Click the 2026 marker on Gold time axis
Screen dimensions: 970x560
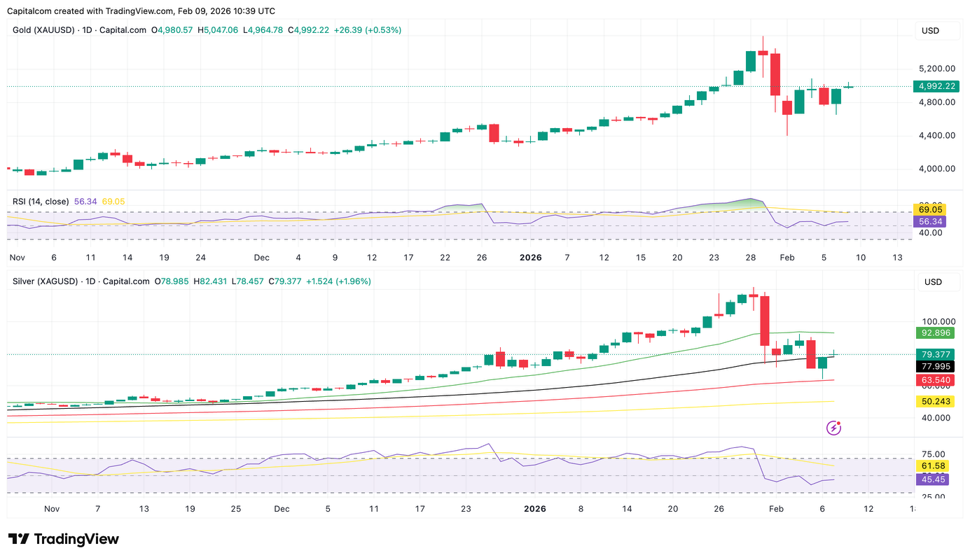click(531, 257)
